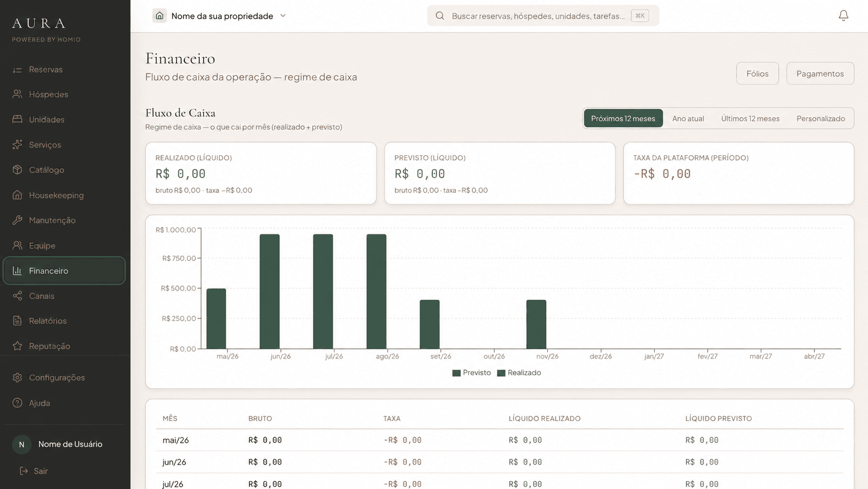Click the Configurações gear icon
Screen dimensions: 868x489
[x=17, y=378]
